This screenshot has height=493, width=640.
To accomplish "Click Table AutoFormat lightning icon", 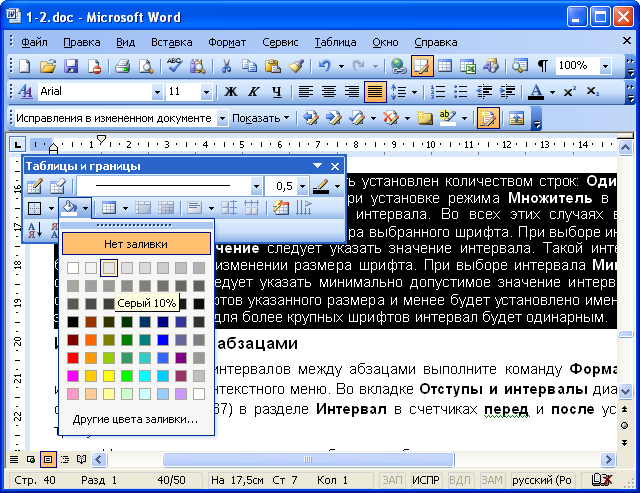I will coord(281,208).
